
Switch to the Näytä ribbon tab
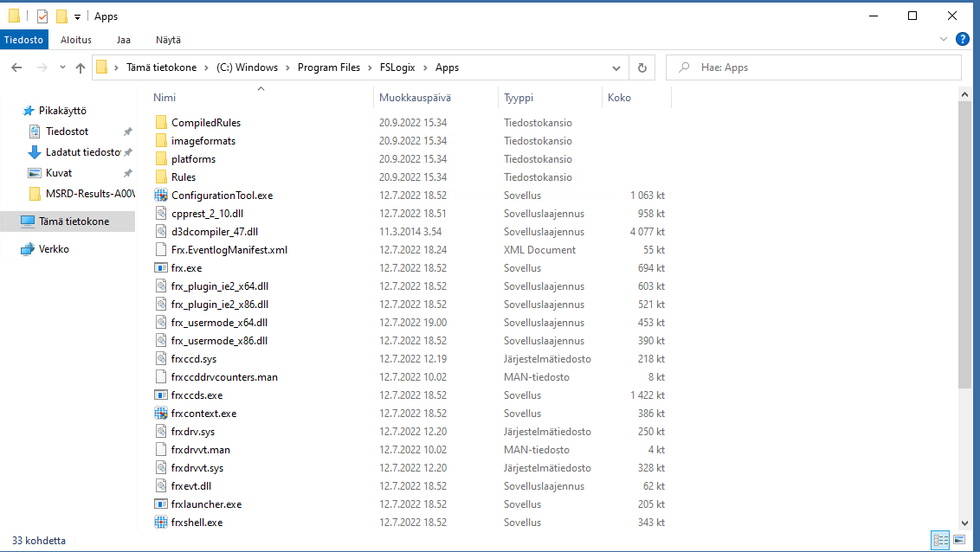coord(168,39)
